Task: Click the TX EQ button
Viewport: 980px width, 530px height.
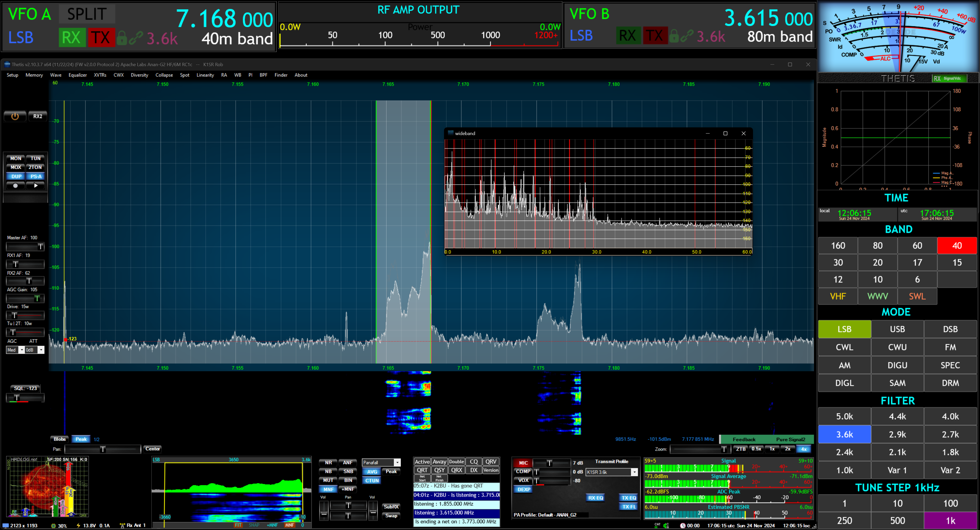Action: pyautogui.click(x=628, y=498)
